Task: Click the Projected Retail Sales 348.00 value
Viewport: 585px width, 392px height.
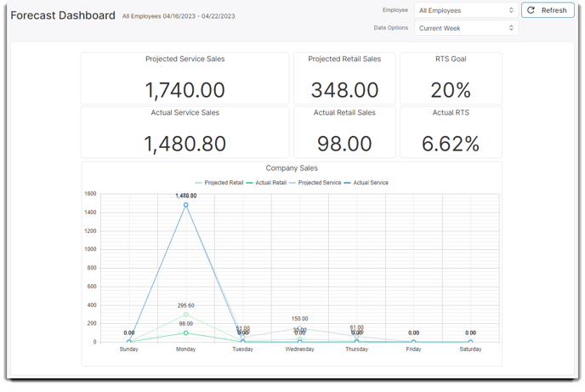Action: point(344,90)
